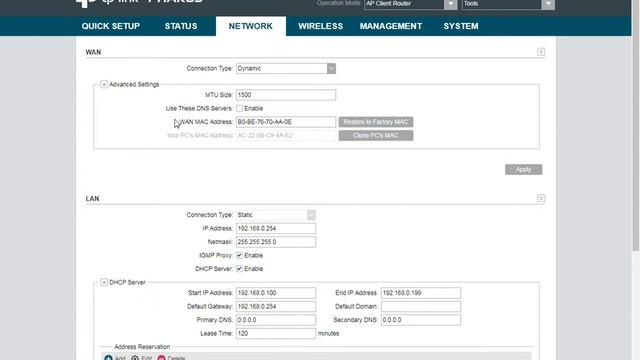Viewport: 640px width, 360px height.
Task: Click the WAN MAC Address field
Action: tap(286, 122)
